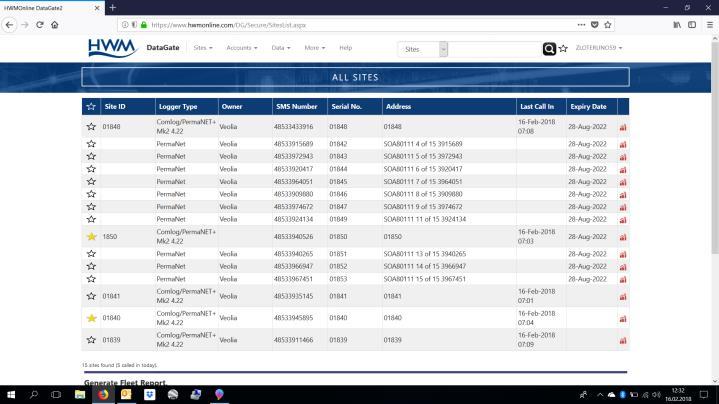Open the Data dropdown menu
This screenshot has height=404, width=719.
click(281, 48)
